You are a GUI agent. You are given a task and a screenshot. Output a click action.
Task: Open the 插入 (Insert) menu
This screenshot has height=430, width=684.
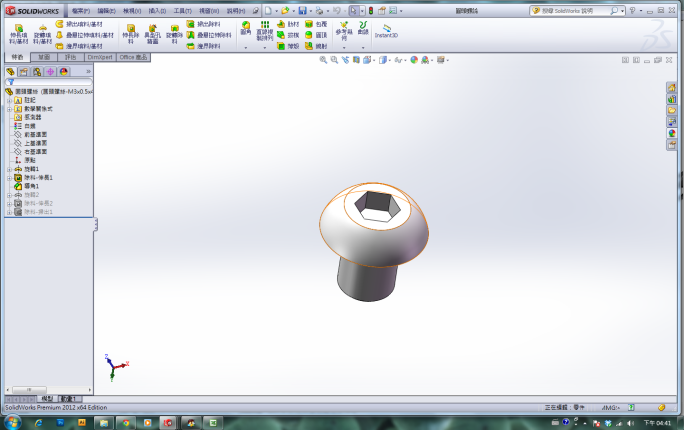pos(157,10)
